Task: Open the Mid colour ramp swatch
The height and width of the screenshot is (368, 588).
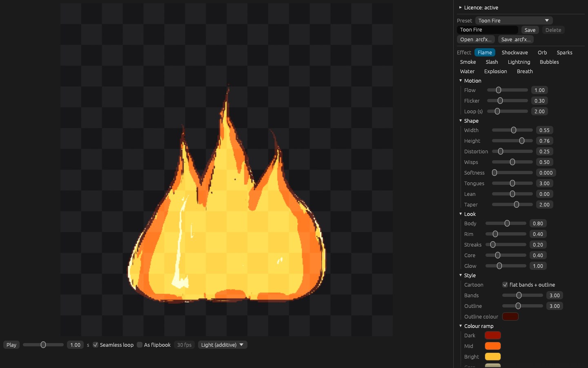Action: [493, 346]
